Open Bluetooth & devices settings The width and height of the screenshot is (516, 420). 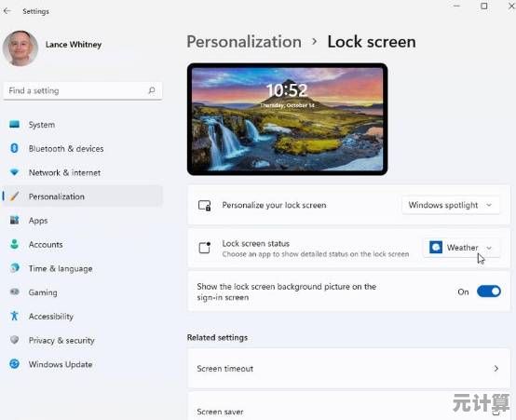pyautogui.click(x=83, y=148)
